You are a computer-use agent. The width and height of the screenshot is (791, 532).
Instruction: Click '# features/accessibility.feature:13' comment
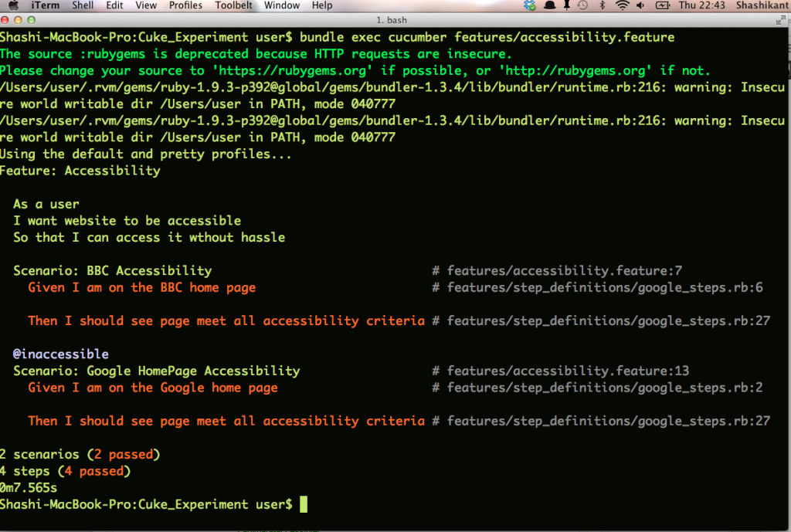click(x=561, y=371)
